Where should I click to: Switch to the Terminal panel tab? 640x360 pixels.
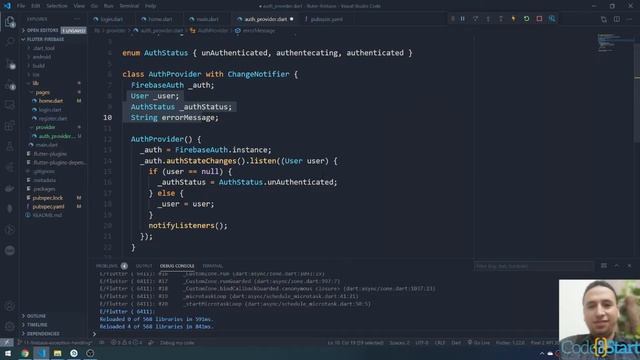coord(213,266)
